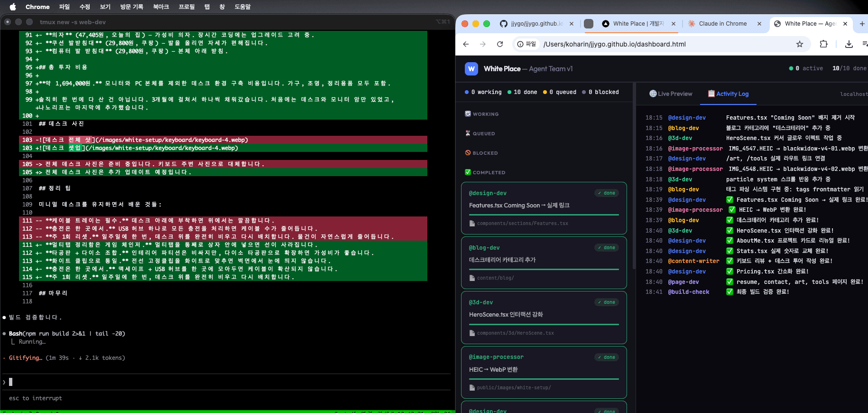This screenshot has height=413, width=868.
Task: Switch to jjygo/jjygo.github.io GitHub tab
Action: coord(536,24)
